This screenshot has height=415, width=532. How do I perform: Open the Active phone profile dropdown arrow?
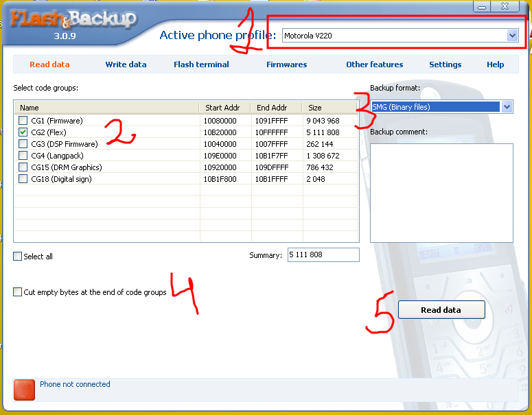[x=512, y=35]
